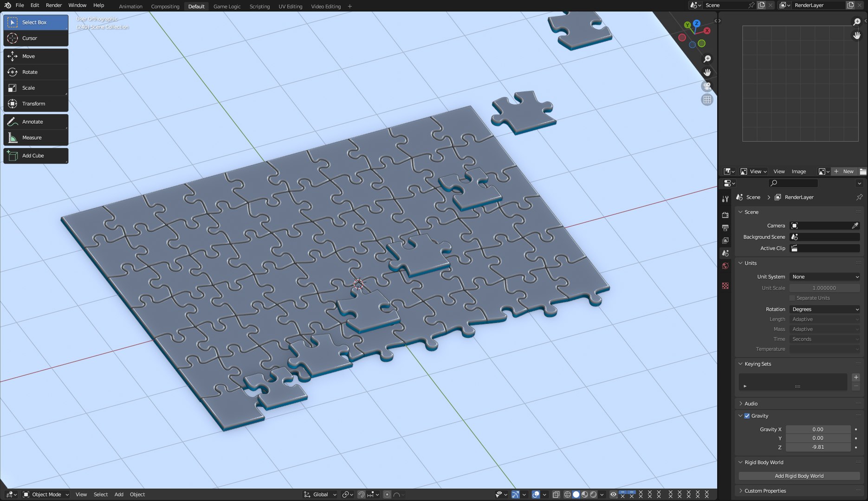Screen dimensions: 868x501
Task: Click the eyedropper in the Camera field
Action: click(855, 225)
